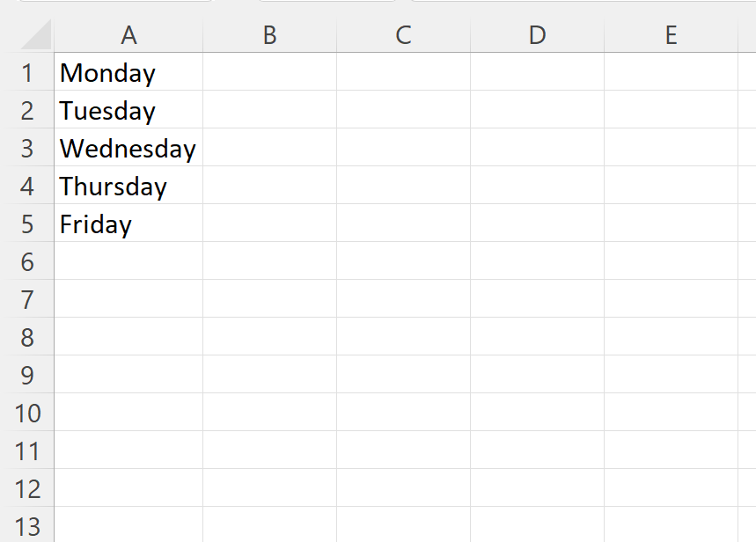756x542 pixels.
Task: Click column header D
Action: 536,35
